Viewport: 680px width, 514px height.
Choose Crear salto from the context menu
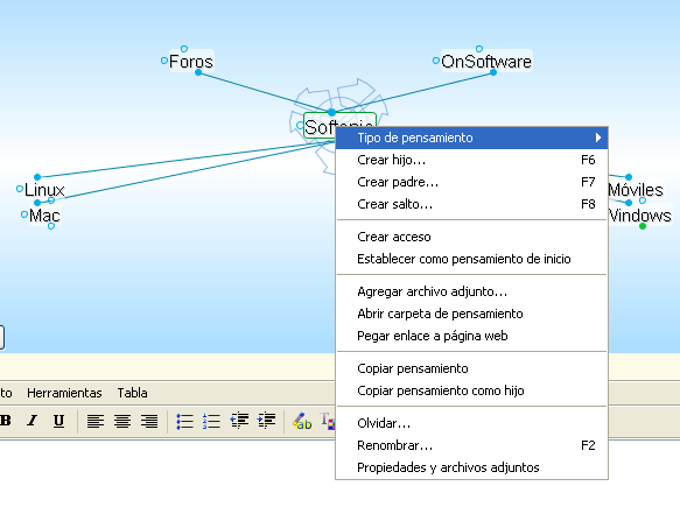click(472, 204)
